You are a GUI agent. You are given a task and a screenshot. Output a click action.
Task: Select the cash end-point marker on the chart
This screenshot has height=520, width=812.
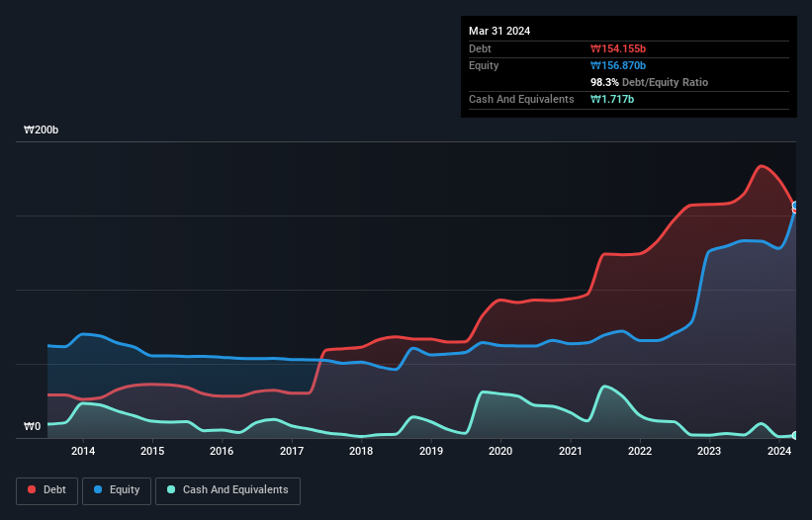pyautogui.click(x=795, y=435)
